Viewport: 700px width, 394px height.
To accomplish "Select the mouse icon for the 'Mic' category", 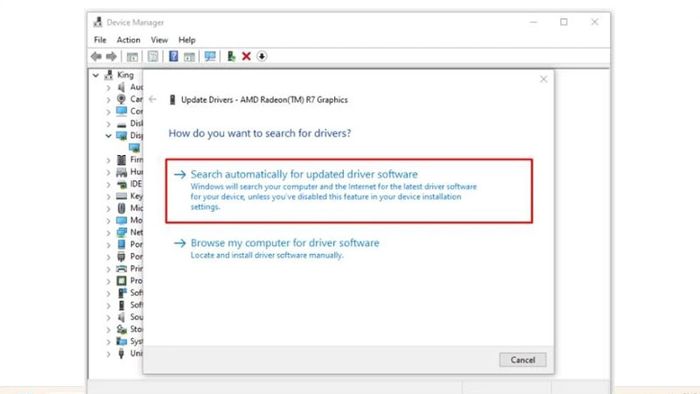I will (121, 208).
